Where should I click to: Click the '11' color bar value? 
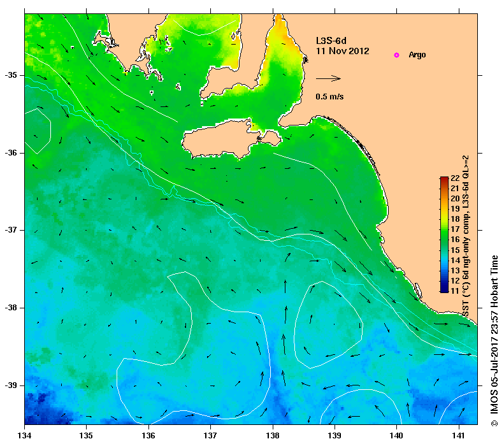click(455, 291)
